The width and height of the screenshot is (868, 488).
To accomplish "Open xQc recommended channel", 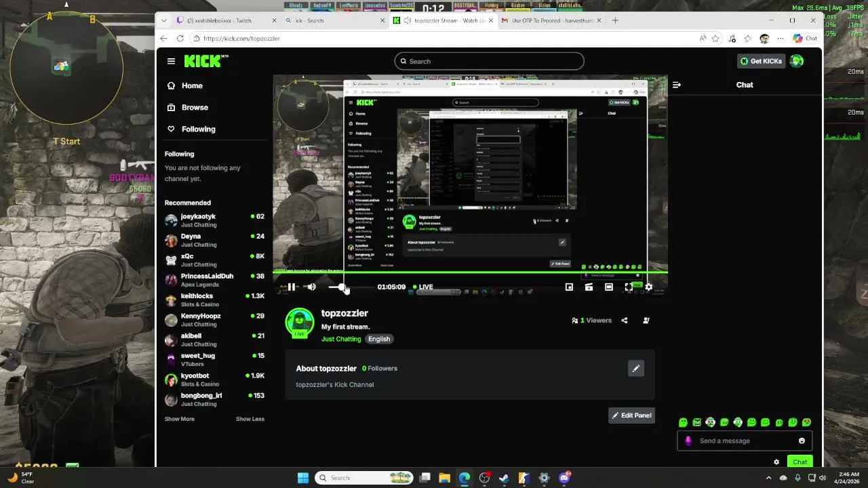I will 214,260.
